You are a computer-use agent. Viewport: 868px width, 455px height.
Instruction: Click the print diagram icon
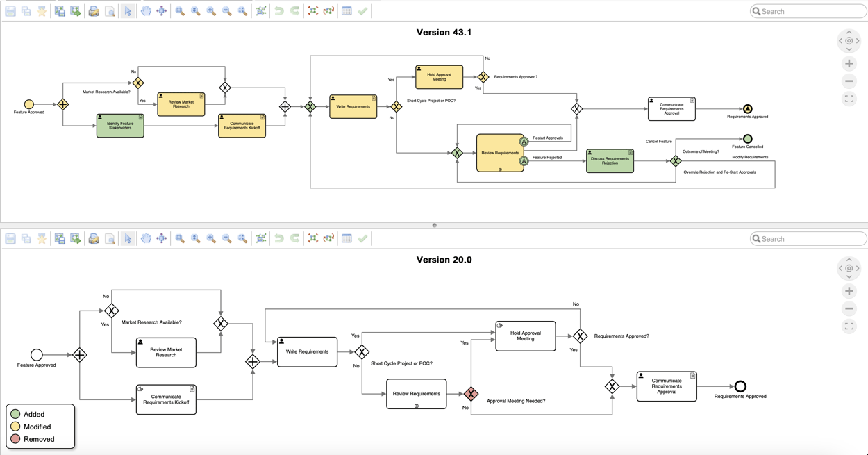tap(93, 10)
